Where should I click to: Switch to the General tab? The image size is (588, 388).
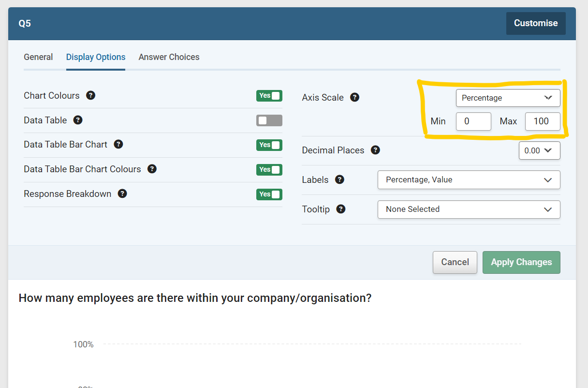point(38,57)
